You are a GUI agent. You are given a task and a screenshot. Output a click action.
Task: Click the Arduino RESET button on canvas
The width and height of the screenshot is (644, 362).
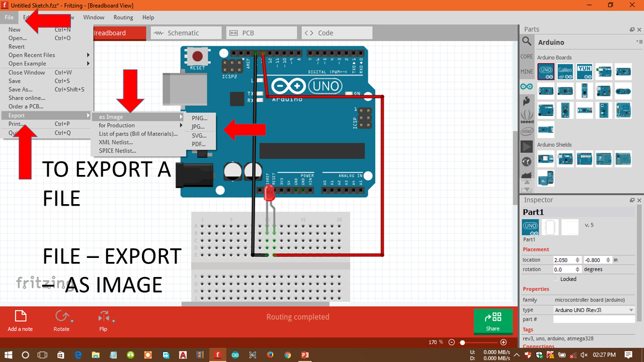click(198, 56)
